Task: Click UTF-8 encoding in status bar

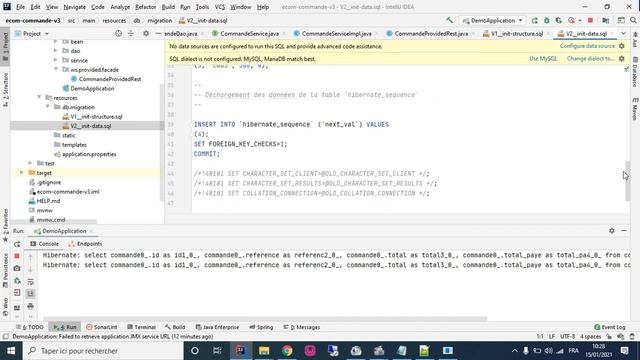Action: pyautogui.click(x=567, y=337)
